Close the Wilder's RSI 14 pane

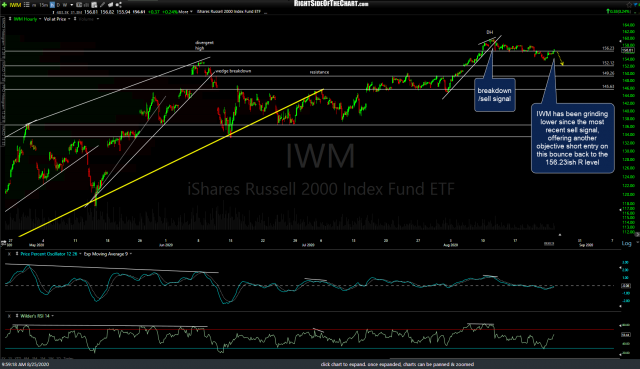(9, 316)
